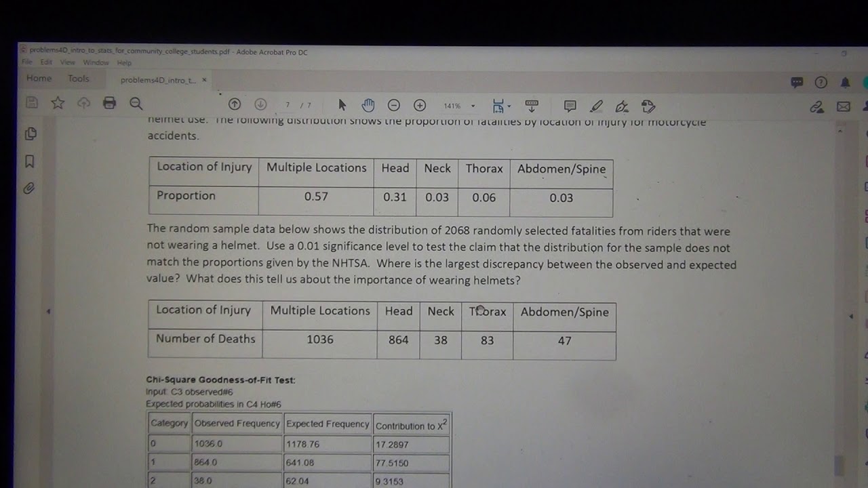Click the stamp/erase tool icon
This screenshot has height=488, width=868.
pos(648,106)
